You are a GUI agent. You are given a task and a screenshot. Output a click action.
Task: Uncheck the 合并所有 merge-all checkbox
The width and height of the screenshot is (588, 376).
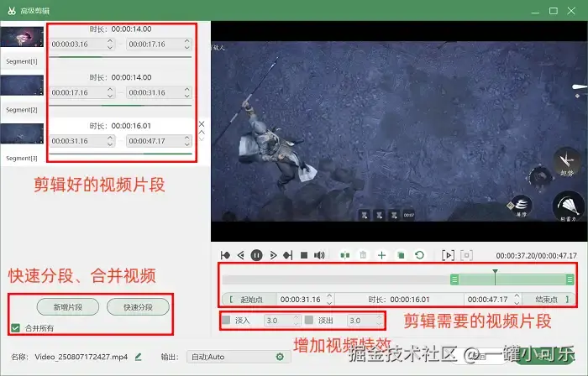[15, 328]
